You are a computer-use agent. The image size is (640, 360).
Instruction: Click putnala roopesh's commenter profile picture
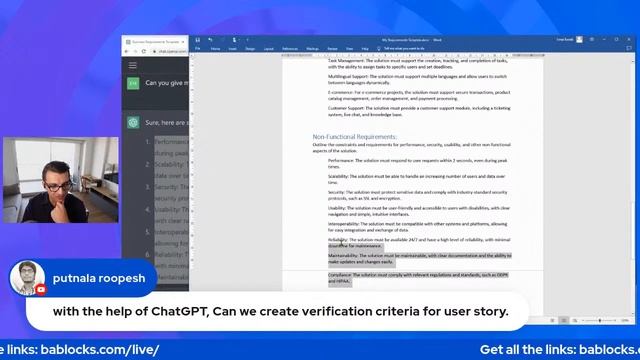tap(27, 278)
